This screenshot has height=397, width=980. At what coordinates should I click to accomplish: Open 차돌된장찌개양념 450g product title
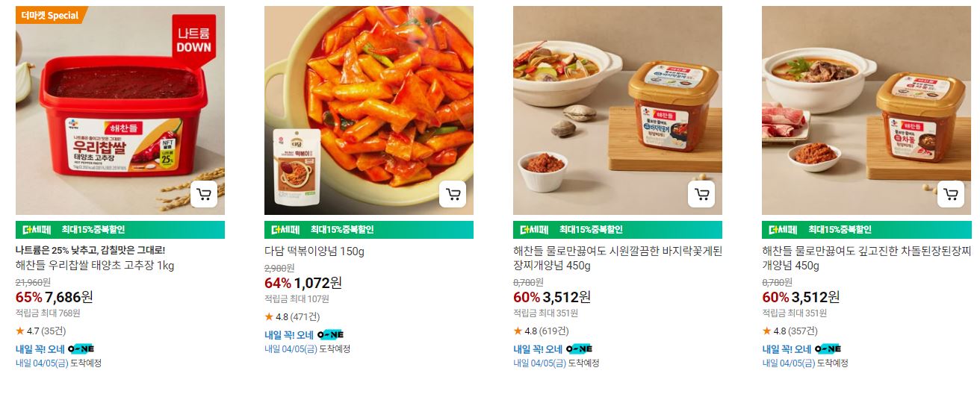tap(866, 258)
